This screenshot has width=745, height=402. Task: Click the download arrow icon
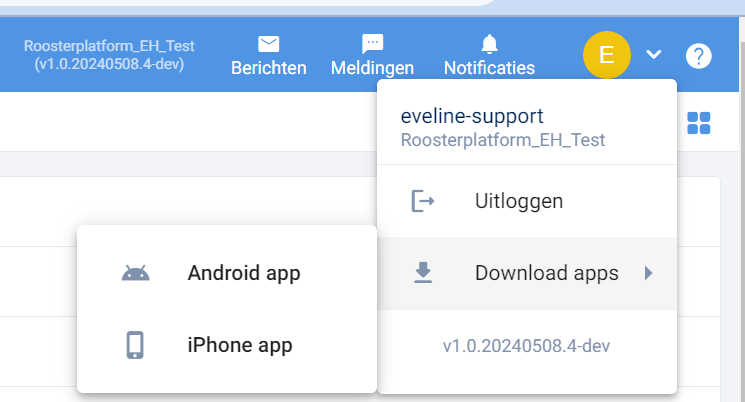point(423,273)
